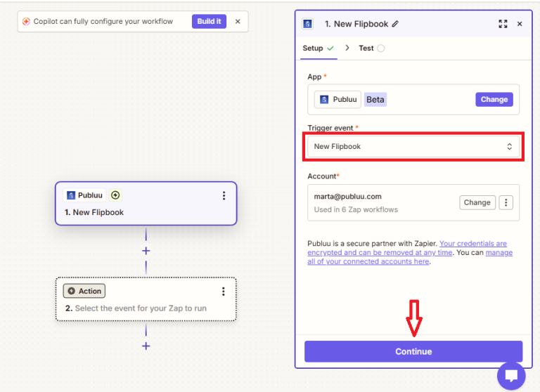The image size is (540, 392).
Task: Change the Publuu app selection
Action: tap(494, 100)
